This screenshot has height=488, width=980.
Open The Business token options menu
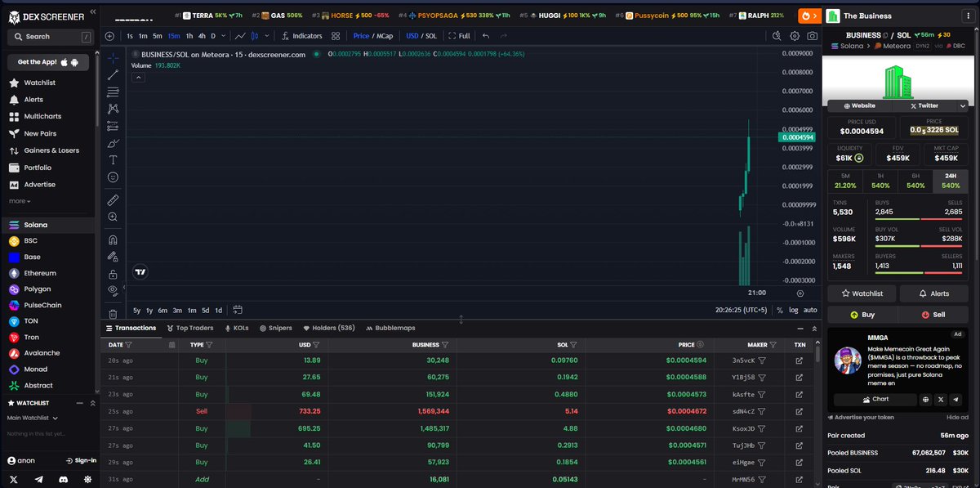969,15
